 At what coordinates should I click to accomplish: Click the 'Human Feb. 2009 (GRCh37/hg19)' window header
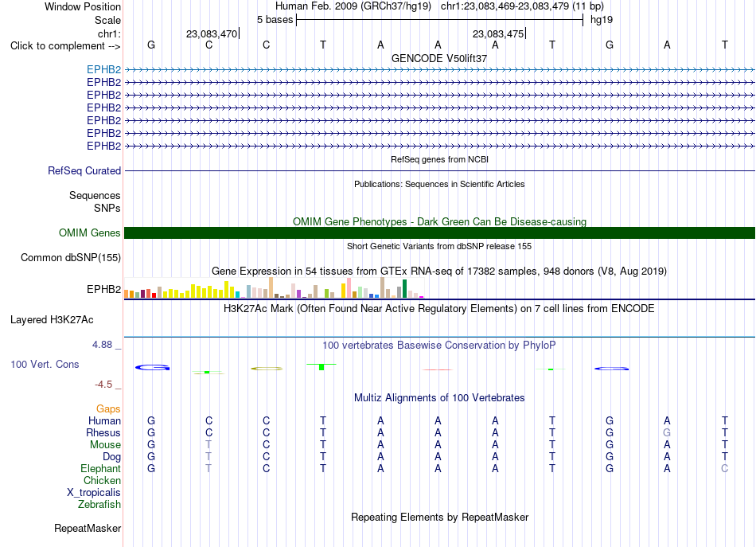click(353, 6)
